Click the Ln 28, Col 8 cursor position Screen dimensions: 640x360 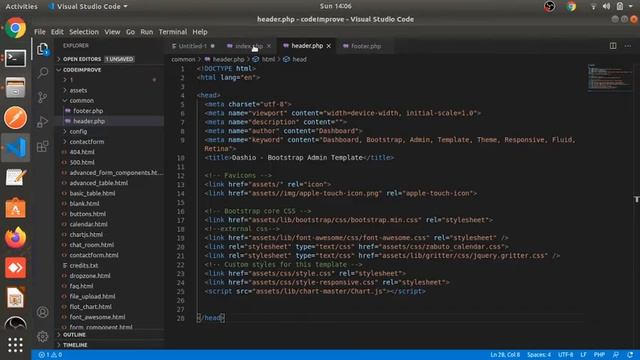[505, 355]
